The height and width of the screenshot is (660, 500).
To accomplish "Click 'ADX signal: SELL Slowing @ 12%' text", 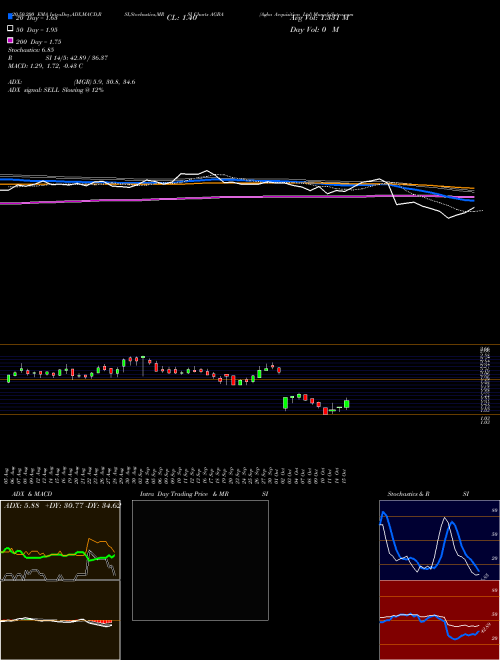I will click(x=56, y=90).
